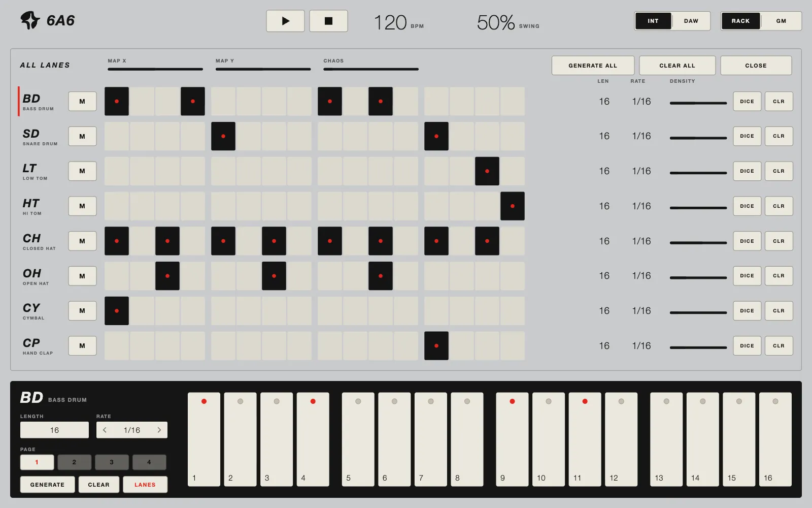
Task: Switch sync mode to DAW
Action: click(x=691, y=21)
